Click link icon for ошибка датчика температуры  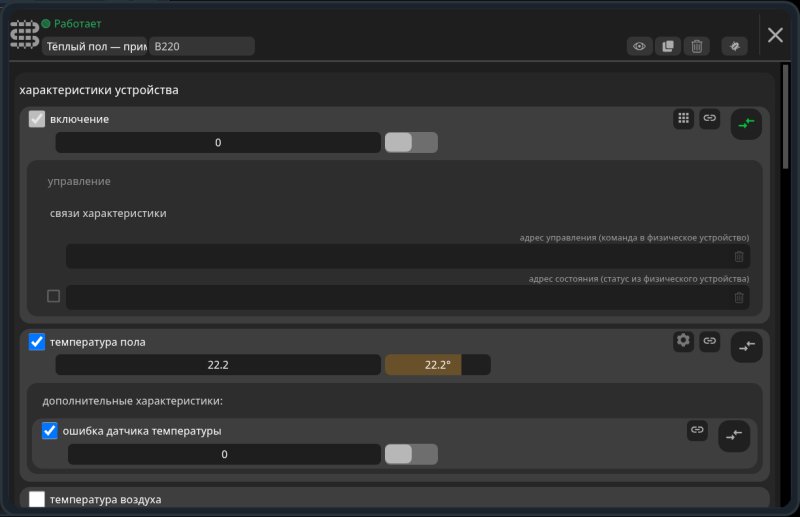(x=697, y=430)
